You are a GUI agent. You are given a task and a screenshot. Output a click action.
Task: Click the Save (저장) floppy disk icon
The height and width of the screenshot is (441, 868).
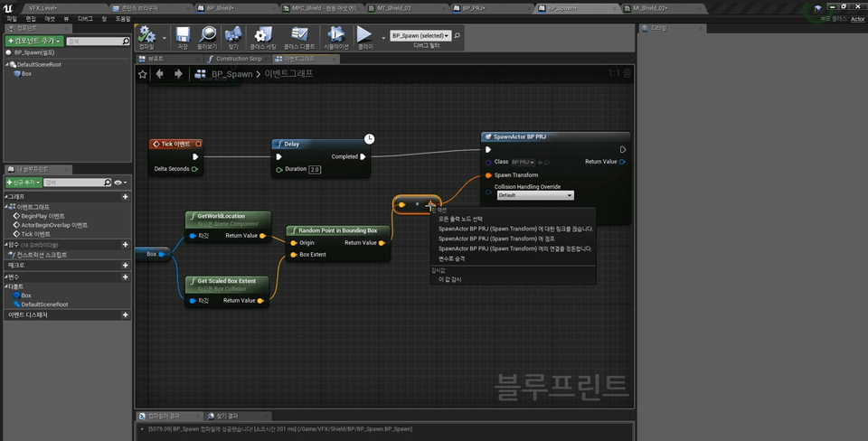[183, 36]
